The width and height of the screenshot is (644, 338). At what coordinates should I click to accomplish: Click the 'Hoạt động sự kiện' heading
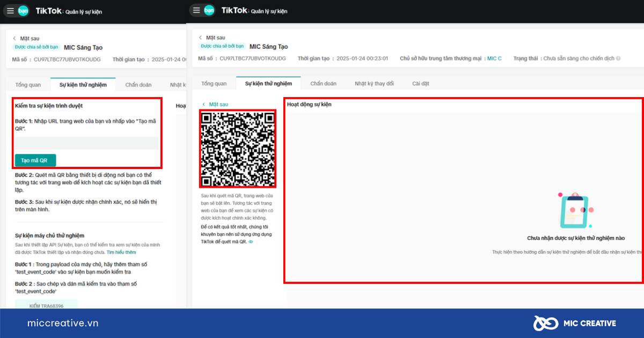click(x=309, y=104)
